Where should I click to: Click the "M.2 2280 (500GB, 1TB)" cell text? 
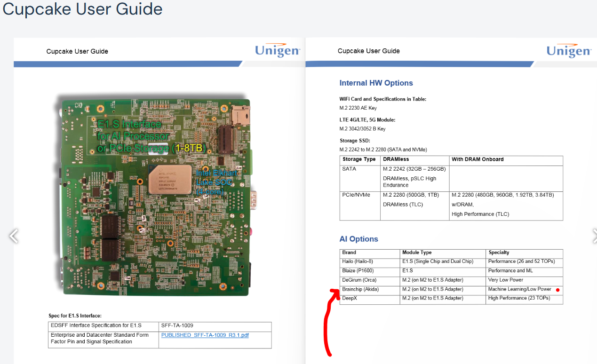coord(411,195)
